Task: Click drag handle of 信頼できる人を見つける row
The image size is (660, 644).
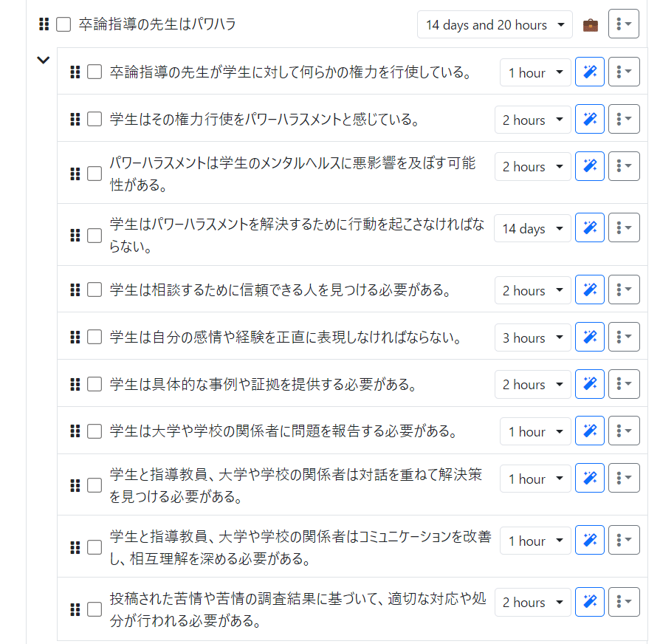Action: (75, 290)
